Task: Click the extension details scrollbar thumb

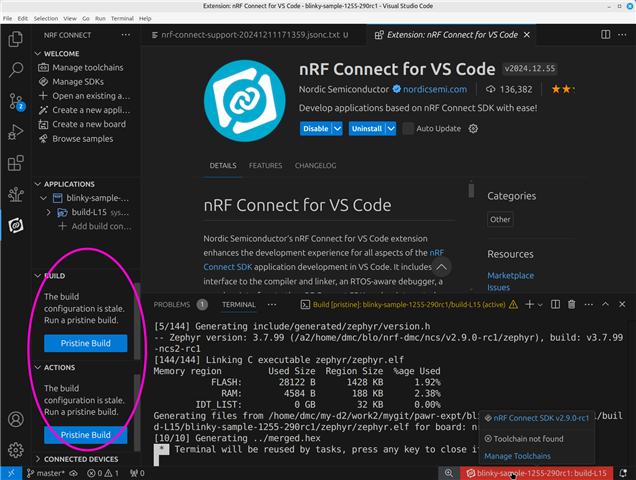Action: pyautogui.click(x=471, y=191)
